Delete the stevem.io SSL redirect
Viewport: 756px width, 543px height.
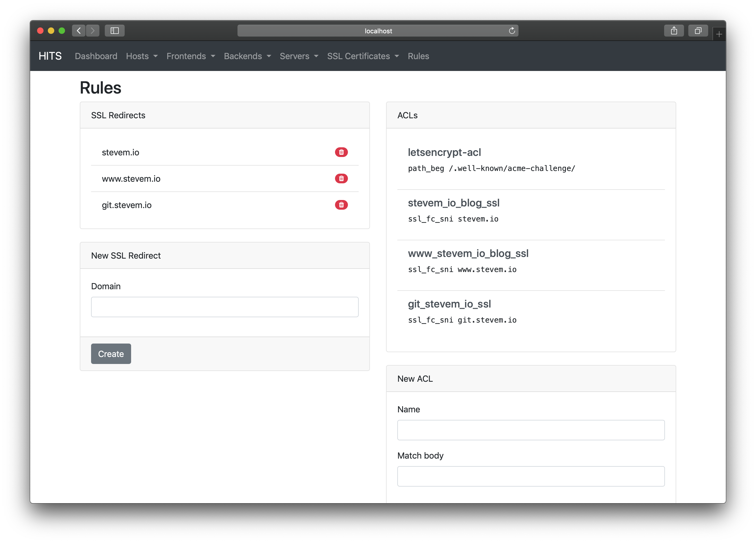click(x=341, y=152)
